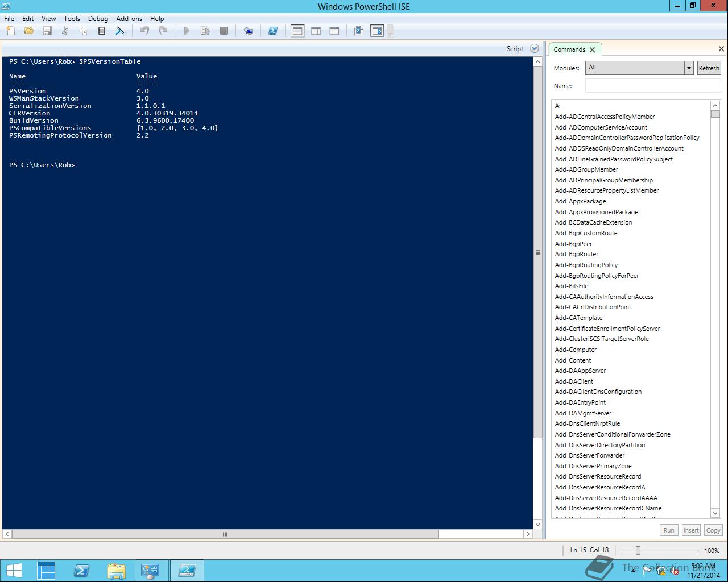The height and width of the screenshot is (582, 728).
Task: Open the Edit menu
Action: tap(28, 19)
